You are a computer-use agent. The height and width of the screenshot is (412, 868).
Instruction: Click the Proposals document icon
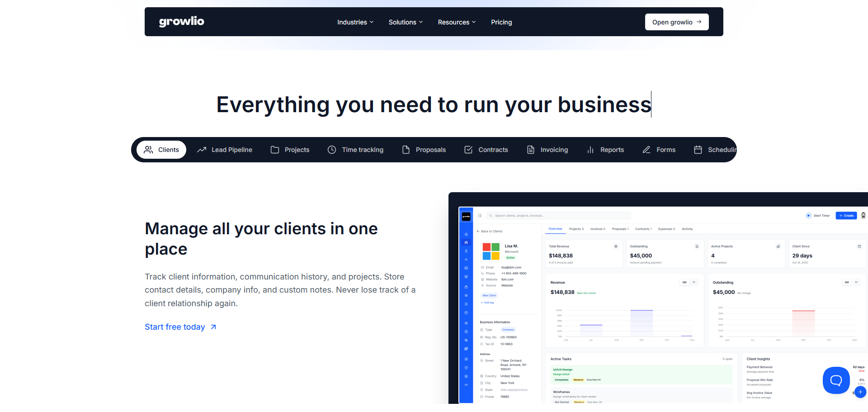[x=406, y=150]
